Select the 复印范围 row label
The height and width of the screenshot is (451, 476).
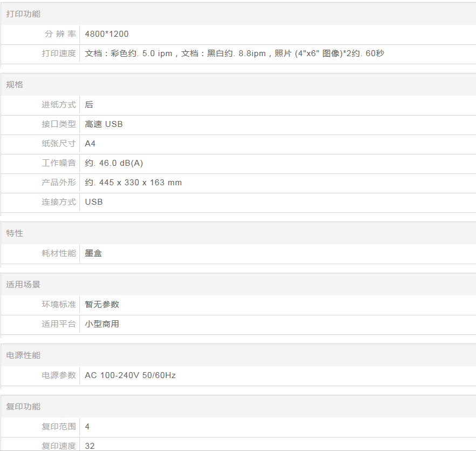[x=59, y=427]
